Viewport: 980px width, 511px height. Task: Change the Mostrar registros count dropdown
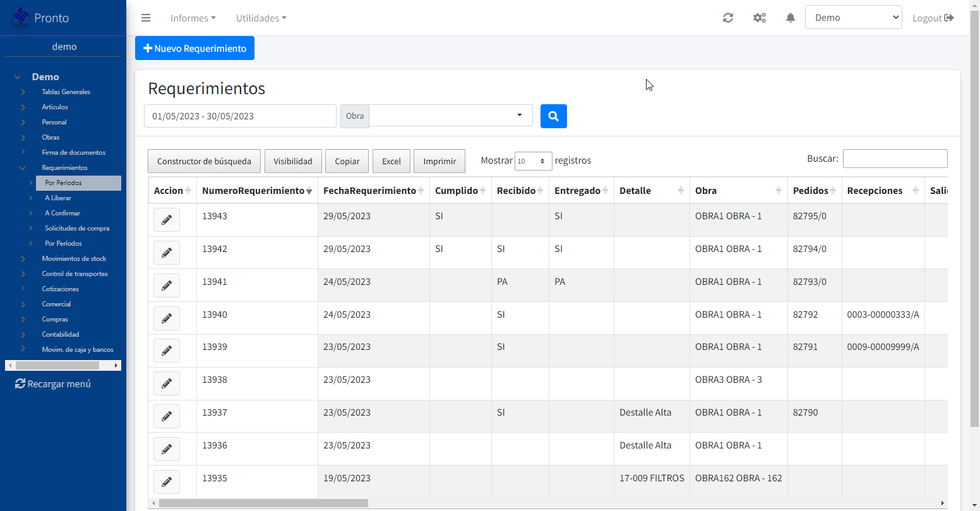click(533, 161)
